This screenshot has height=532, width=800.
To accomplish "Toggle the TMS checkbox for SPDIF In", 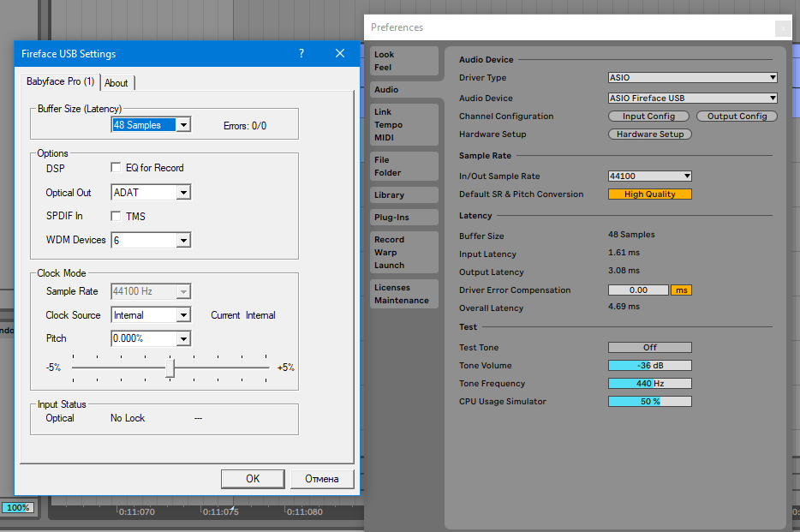I will point(116,217).
